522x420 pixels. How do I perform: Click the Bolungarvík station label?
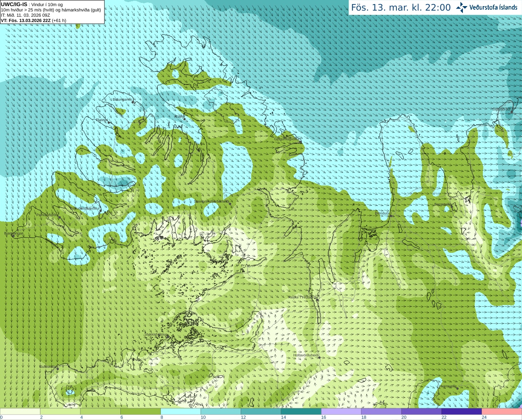point(123,99)
